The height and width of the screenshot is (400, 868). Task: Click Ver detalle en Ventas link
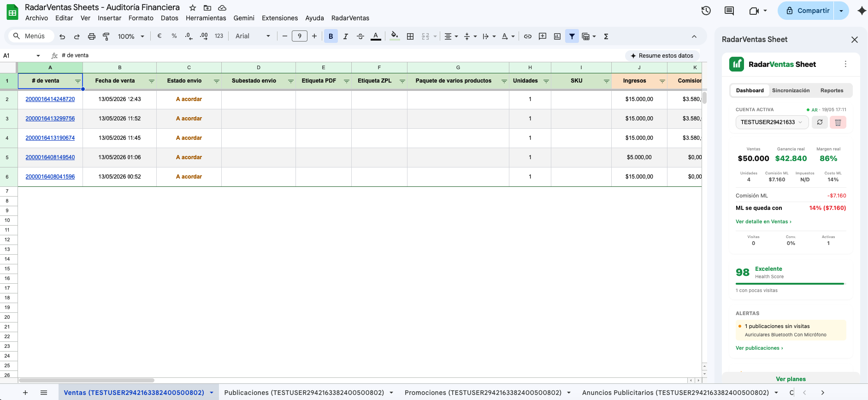tap(763, 221)
